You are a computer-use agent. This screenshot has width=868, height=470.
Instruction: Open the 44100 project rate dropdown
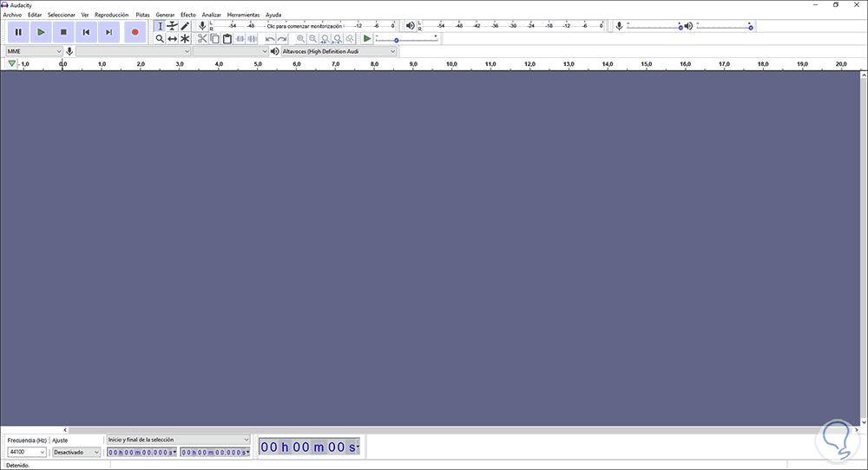[27, 453]
